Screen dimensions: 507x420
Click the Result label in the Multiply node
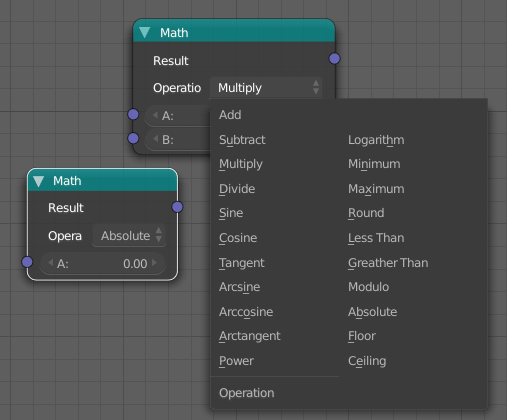pyautogui.click(x=171, y=61)
